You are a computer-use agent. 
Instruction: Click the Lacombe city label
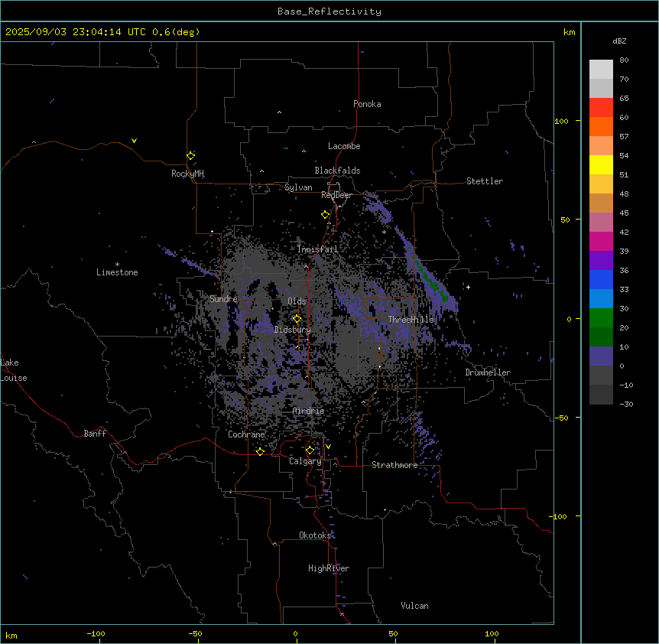[x=344, y=146]
